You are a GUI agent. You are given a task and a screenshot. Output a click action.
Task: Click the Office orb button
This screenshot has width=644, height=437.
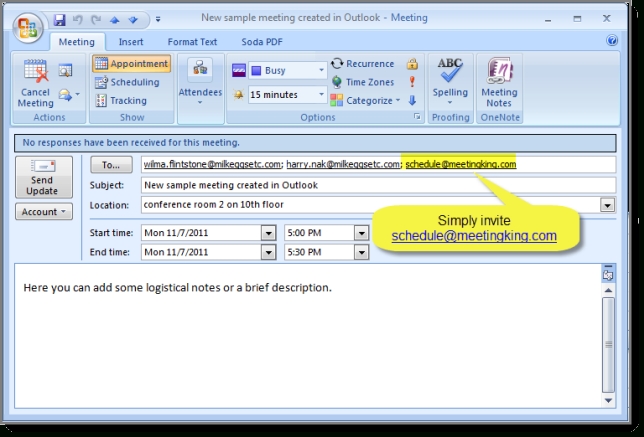[x=28, y=28]
